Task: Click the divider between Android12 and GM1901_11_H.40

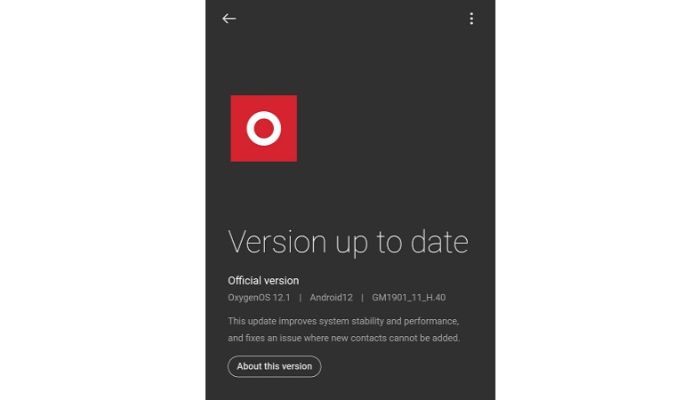Action: pos(362,298)
